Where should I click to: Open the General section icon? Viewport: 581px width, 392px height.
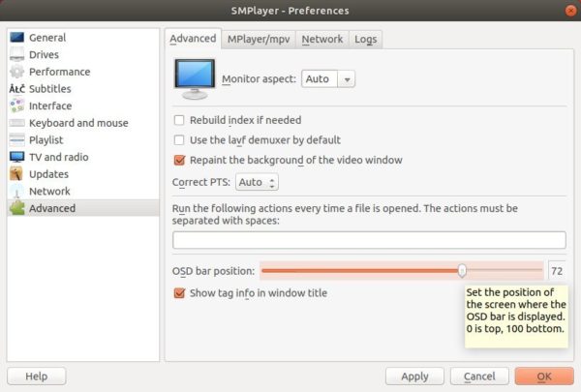pyautogui.click(x=17, y=38)
